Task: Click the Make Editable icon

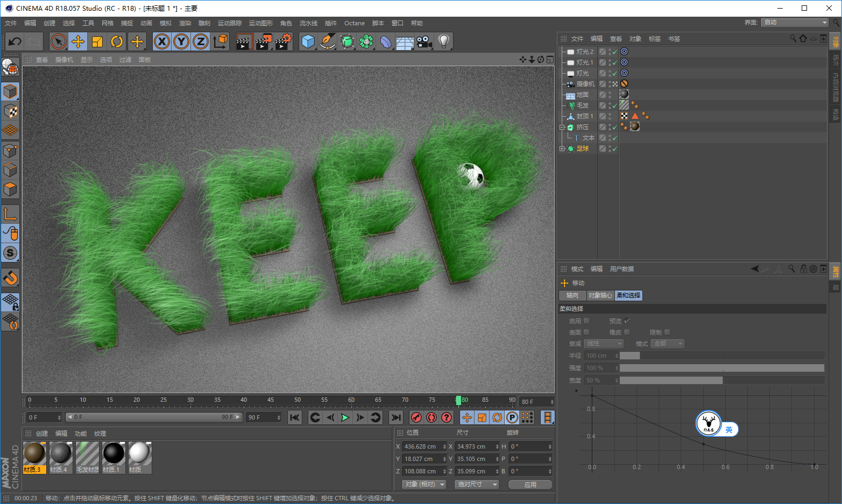Action: coord(10,67)
